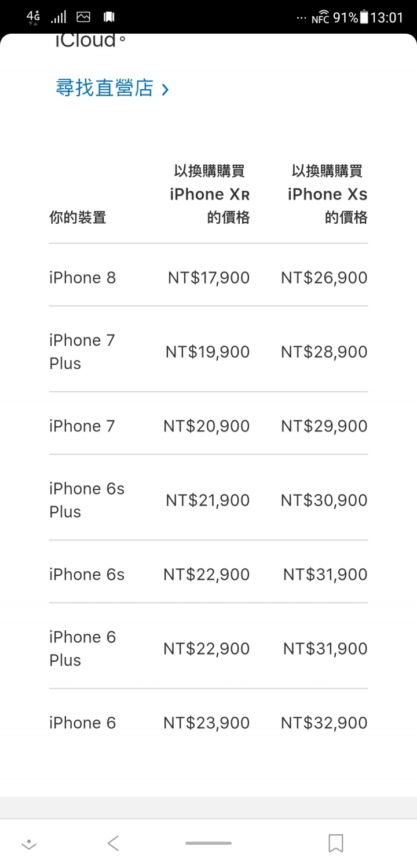Select the iPhone XS column header
This screenshot has width=417, height=868.
pyautogui.click(x=328, y=194)
